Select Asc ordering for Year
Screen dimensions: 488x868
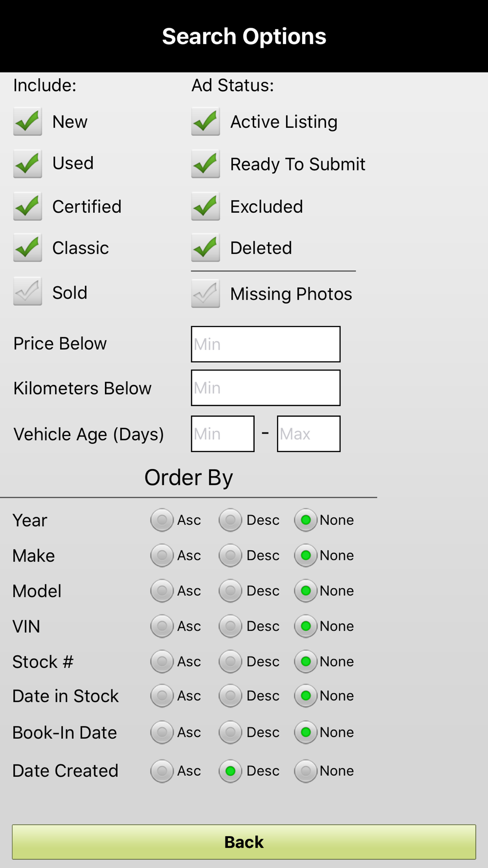pos(162,520)
